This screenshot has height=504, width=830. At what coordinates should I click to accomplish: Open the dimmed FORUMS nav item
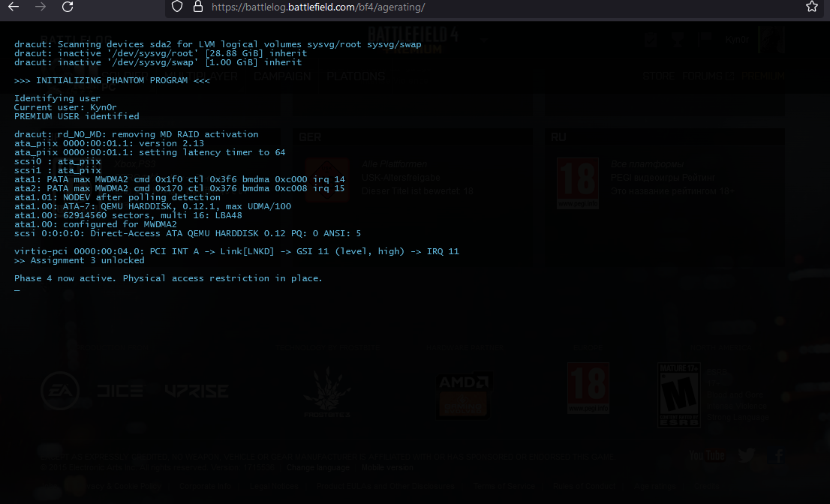(707, 76)
